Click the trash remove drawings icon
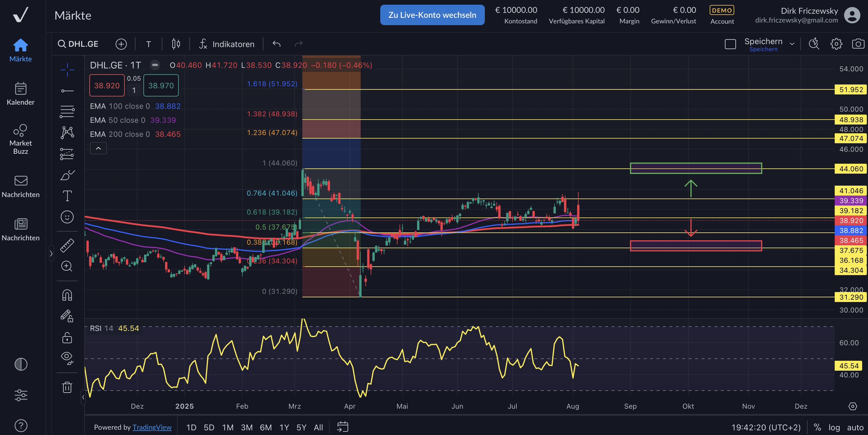Screen dimensions: 868x435 coord(67,387)
